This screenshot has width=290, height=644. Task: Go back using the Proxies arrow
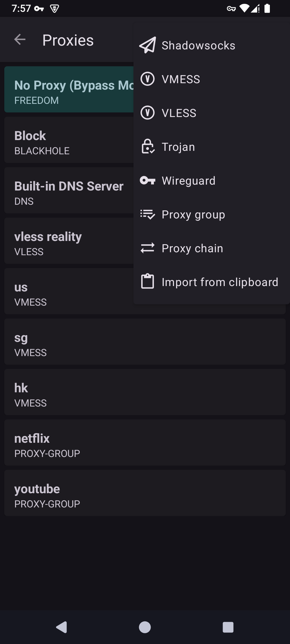click(x=20, y=40)
